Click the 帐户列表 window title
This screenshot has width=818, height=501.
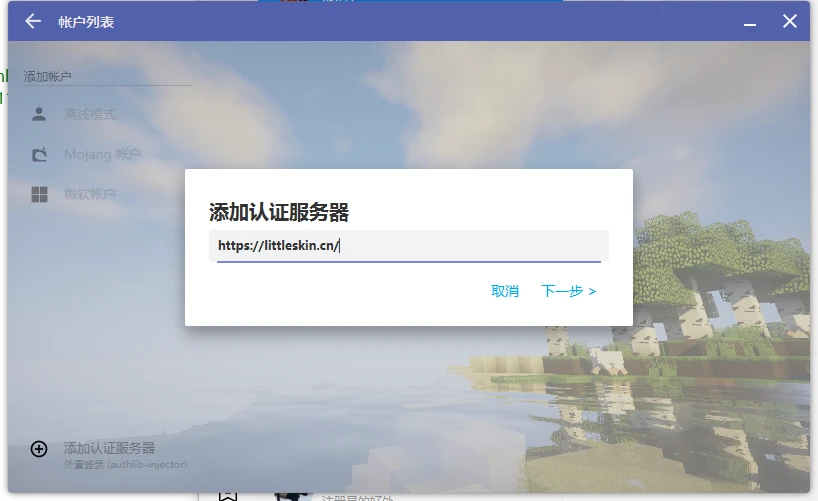86,21
